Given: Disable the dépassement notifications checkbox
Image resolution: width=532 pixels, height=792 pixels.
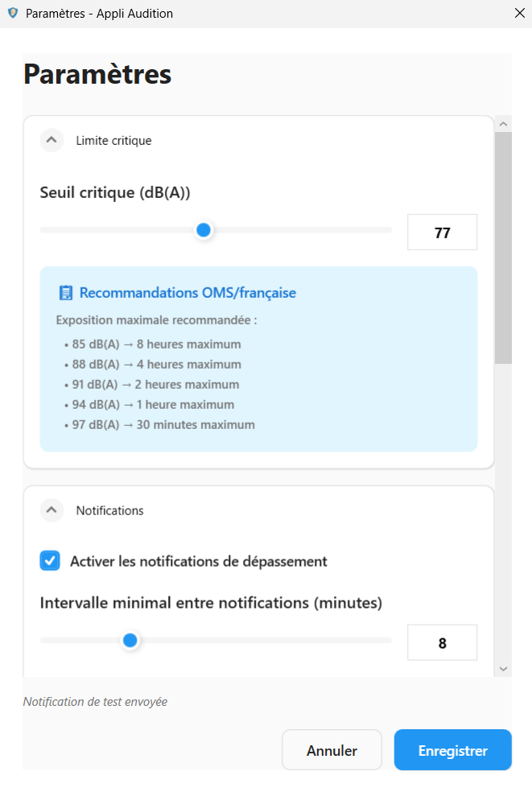Looking at the screenshot, I should click(50, 561).
